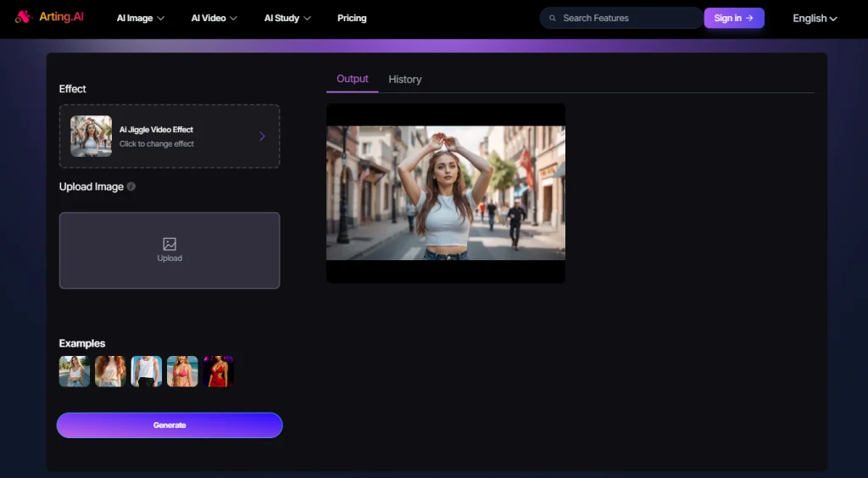Select the first example of woman in white top
This screenshot has height=478, width=868.
[75, 371]
